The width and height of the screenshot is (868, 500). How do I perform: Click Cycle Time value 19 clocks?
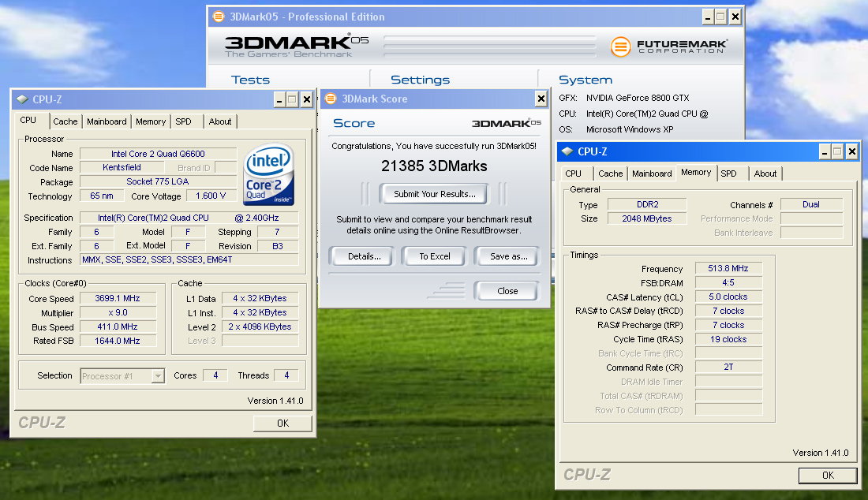728,340
